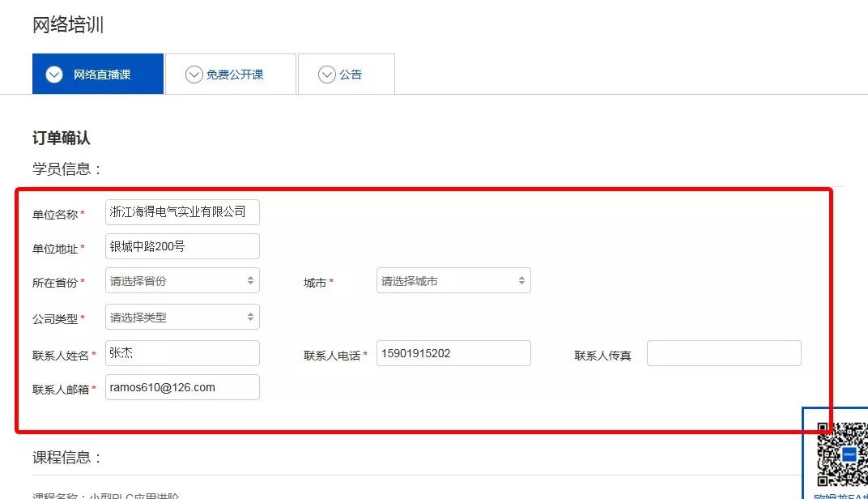This screenshot has width=868, height=499.
Task: Open the 城市 city dropdown
Action: 453,281
